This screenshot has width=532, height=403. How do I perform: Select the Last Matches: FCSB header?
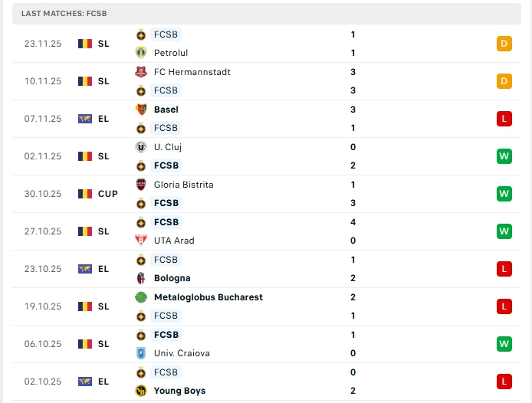point(52,14)
